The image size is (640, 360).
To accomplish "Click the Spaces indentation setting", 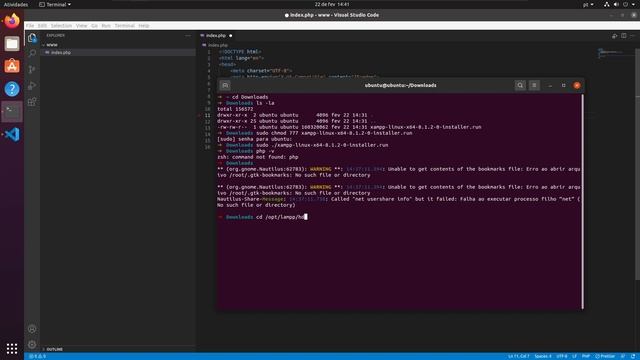I will [x=543, y=356].
